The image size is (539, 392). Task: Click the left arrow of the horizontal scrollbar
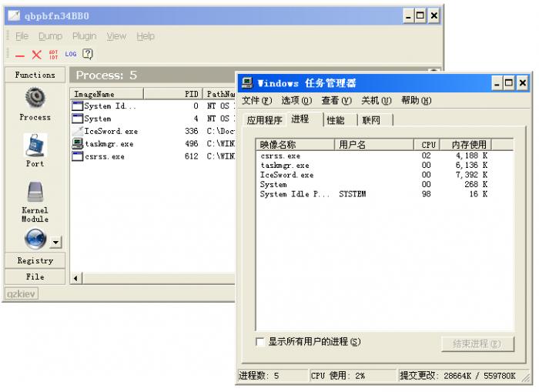(x=76, y=278)
